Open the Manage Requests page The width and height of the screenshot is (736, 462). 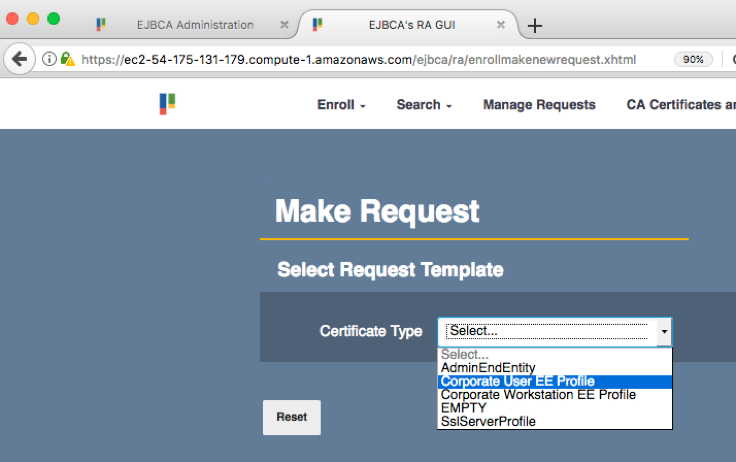[x=539, y=105]
